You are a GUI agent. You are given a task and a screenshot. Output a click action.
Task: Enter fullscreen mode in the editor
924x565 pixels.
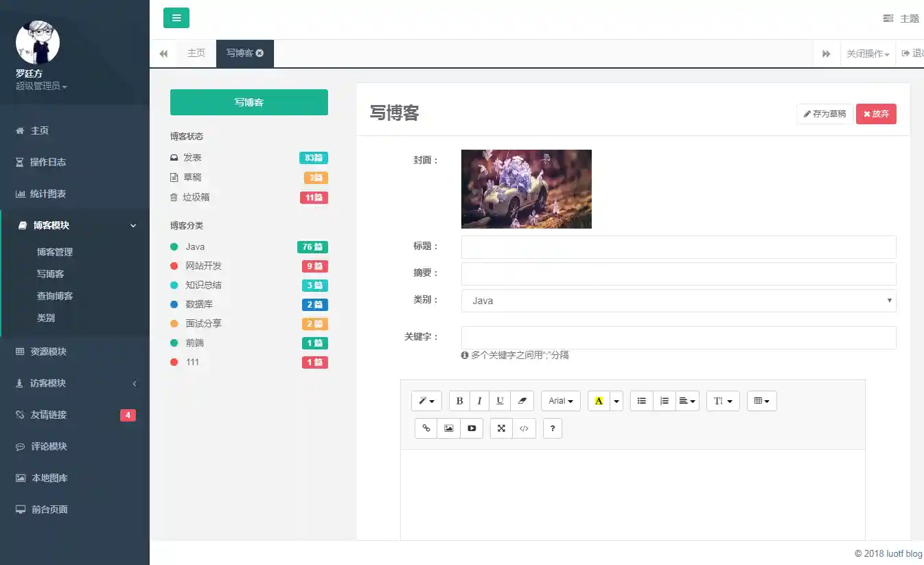click(500, 428)
